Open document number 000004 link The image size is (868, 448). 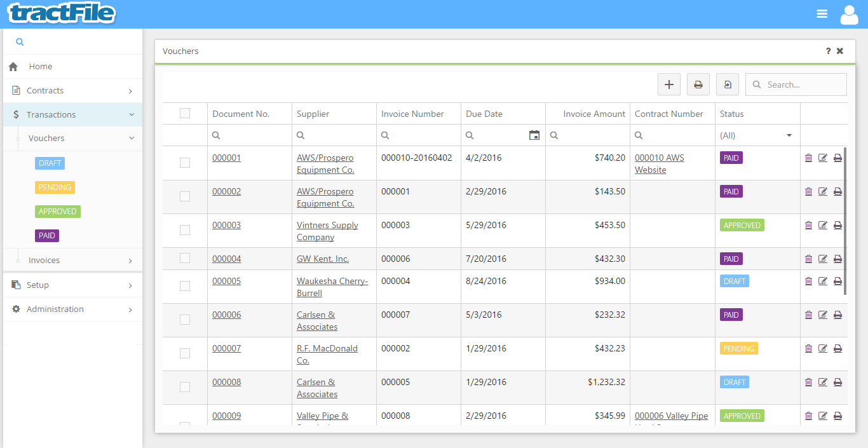click(226, 259)
